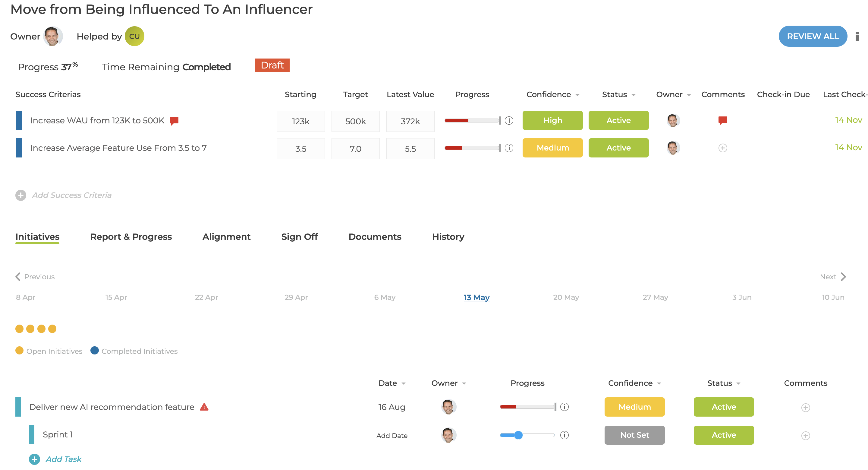This screenshot has height=470, width=868.
Task: Click the Add Task plus icon
Action: [x=34, y=459]
